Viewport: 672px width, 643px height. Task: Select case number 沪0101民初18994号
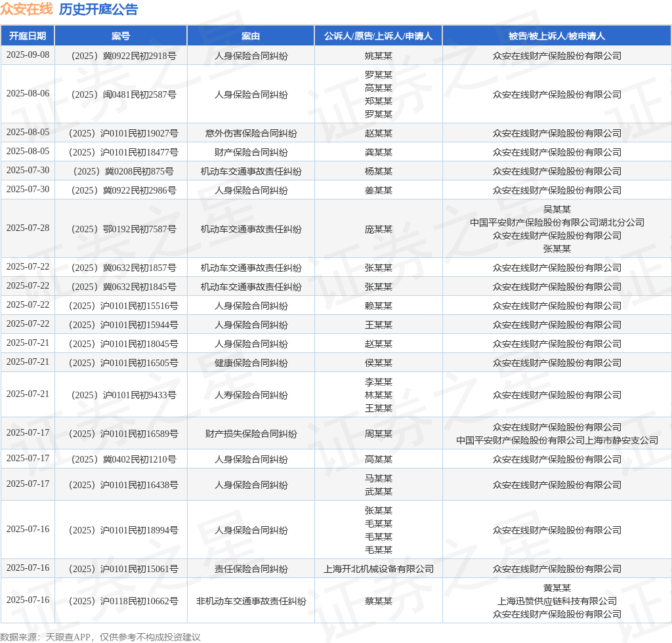(123, 530)
